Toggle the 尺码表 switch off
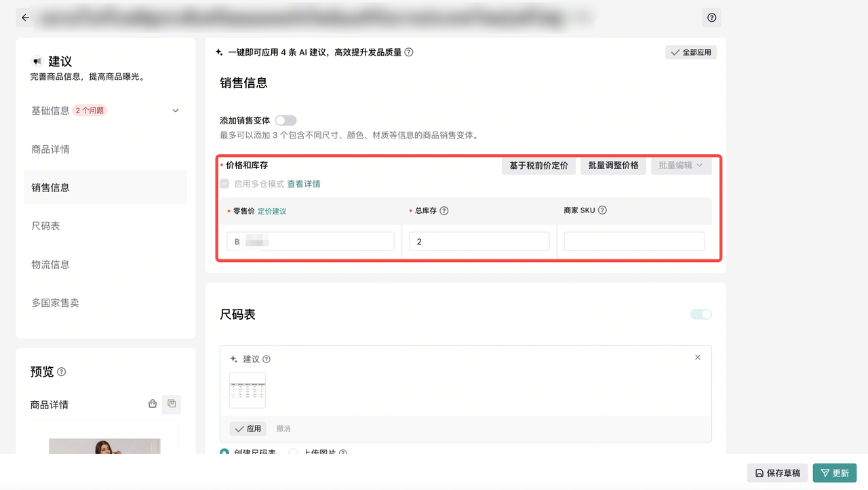Screen dimensions: 868x490 click(701, 314)
